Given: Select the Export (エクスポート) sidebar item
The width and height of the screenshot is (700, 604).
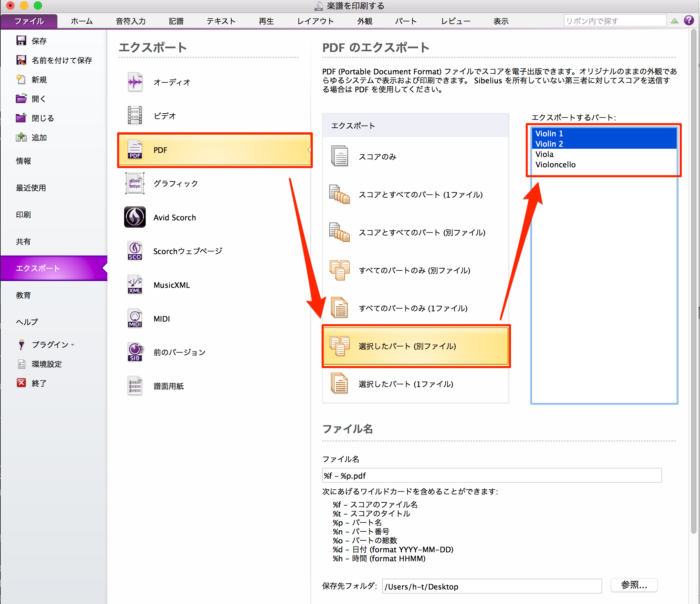Looking at the screenshot, I should 54,268.
